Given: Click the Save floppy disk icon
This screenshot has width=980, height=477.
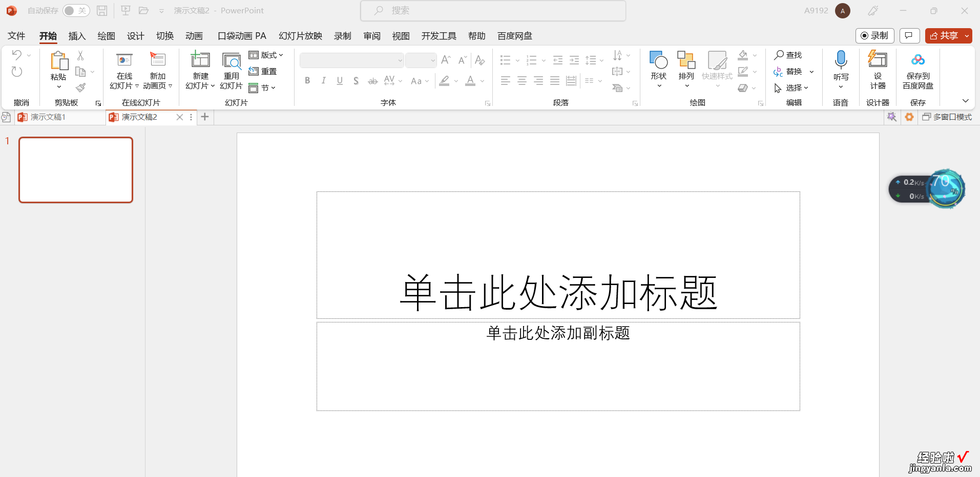Looking at the screenshot, I should click(x=102, y=10).
